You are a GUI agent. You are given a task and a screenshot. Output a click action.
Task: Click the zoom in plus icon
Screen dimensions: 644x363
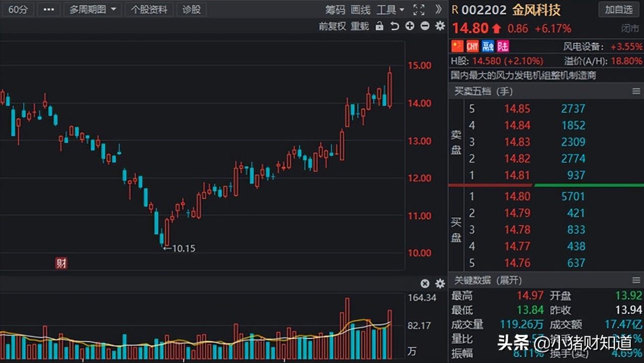tap(410, 26)
